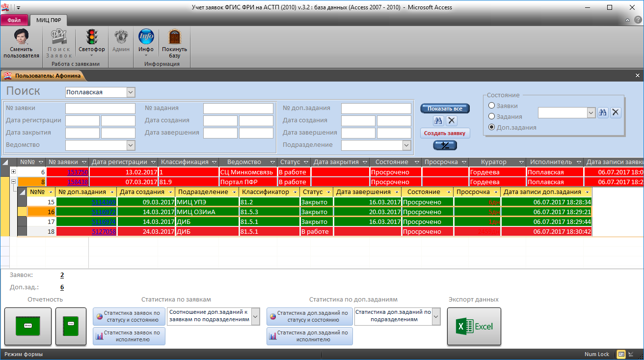The height and width of the screenshot is (360, 644).
Task: Switch to the МИЦ ПФР ribbon tab
Action: tap(49, 20)
